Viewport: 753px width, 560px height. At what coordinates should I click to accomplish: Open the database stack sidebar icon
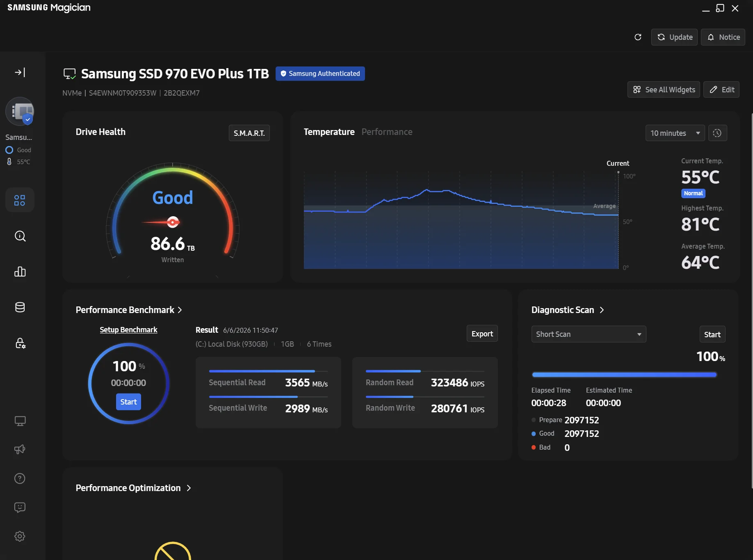(x=20, y=307)
